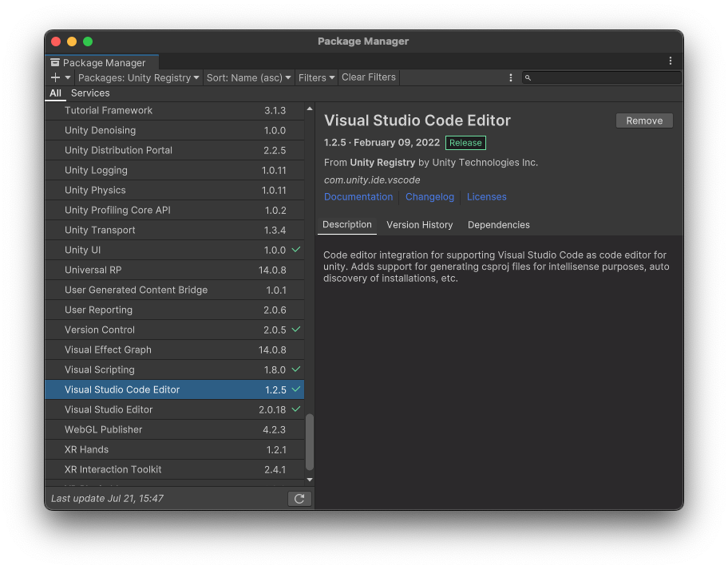The width and height of the screenshot is (728, 569).
Task: Click the refresh package list icon
Action: (299, 499)
